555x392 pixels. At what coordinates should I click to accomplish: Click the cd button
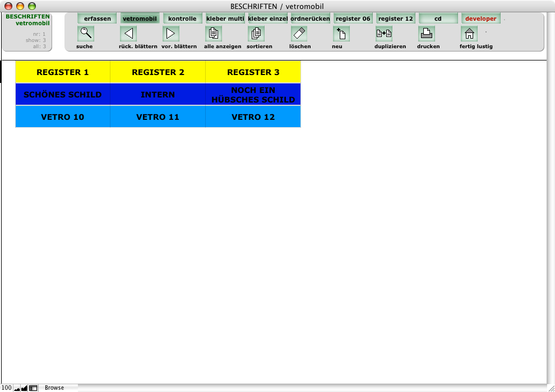click(x=438, y=18)
